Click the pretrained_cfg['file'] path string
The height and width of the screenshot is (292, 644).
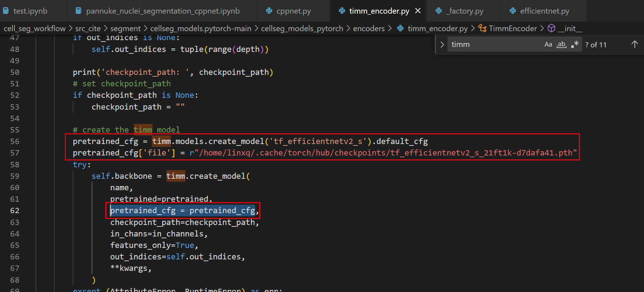point(383,153)
